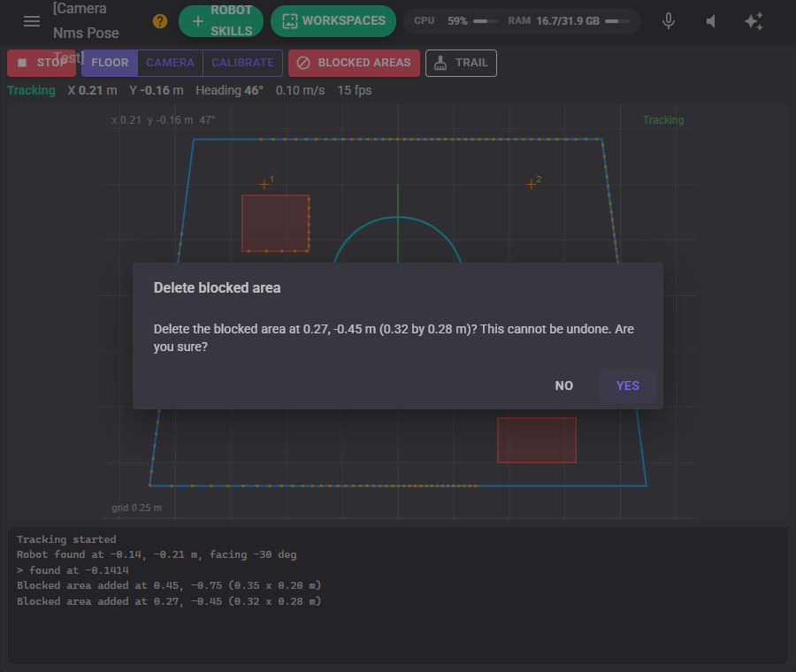Image resolution: width=796 pixels, height=672 pixels.
Task: Click the 'grid 0.25 m' label
Action: (x=136, y=508)
